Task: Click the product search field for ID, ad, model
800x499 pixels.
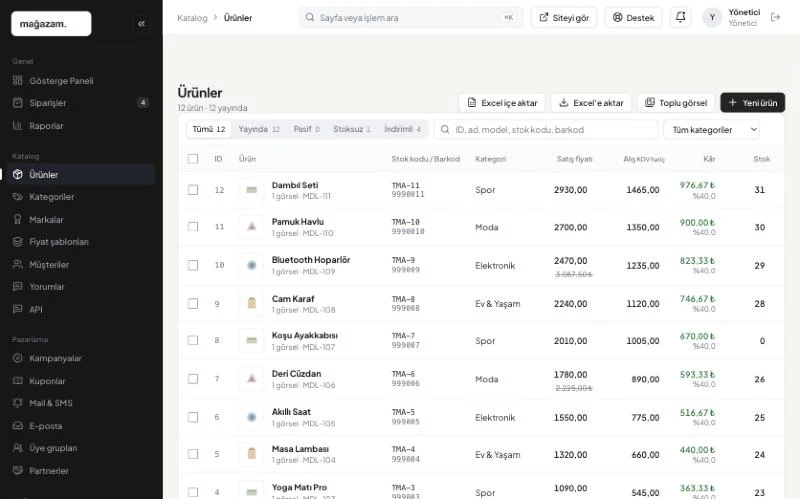Action: (546, 130)
